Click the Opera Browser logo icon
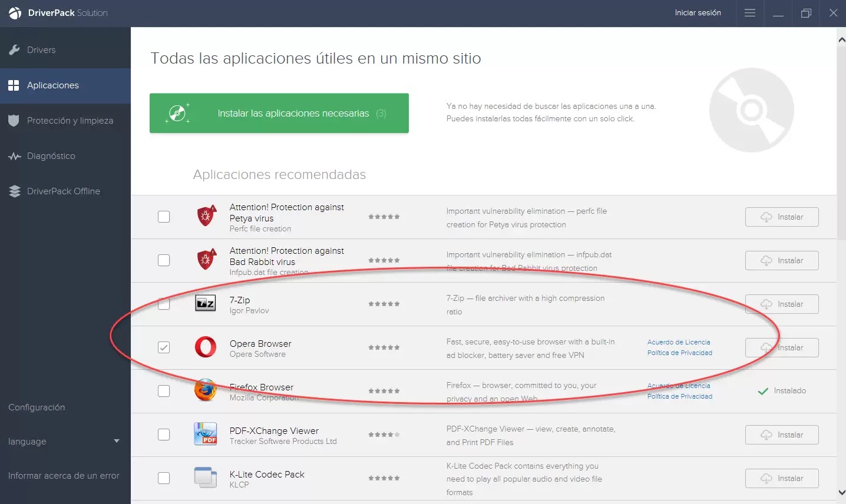The height and width of the screenshot is (504, 846). [206, 347]
